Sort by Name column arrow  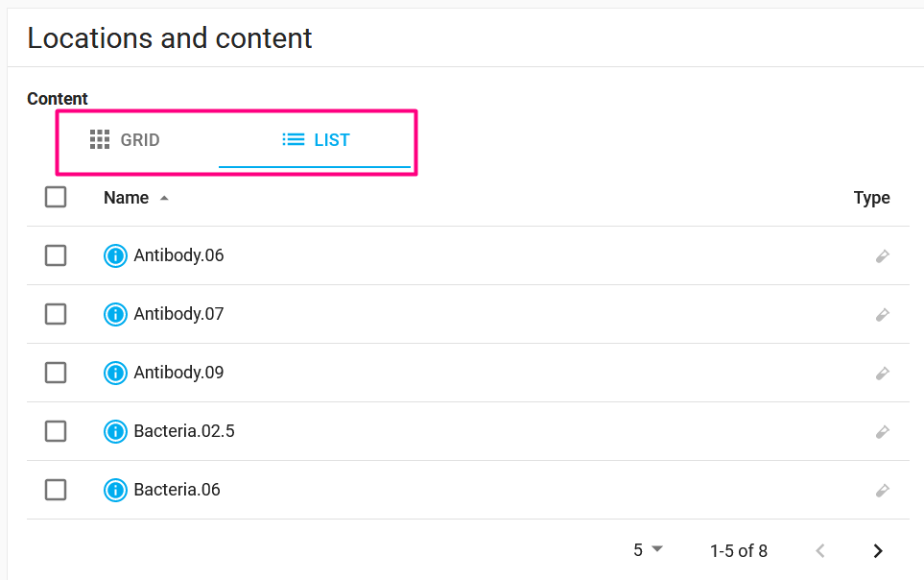tap(164, 198)
